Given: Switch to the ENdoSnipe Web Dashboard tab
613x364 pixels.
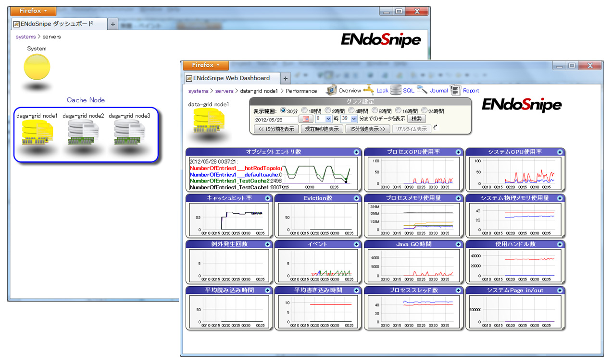Looking at the screenshot, I should pos(231,78).
